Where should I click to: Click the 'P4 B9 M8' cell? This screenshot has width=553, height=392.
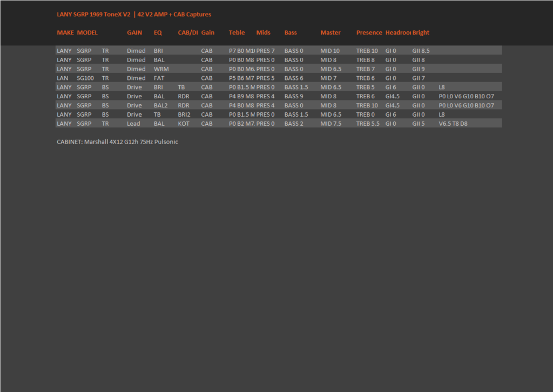click(x=241, y=96)
